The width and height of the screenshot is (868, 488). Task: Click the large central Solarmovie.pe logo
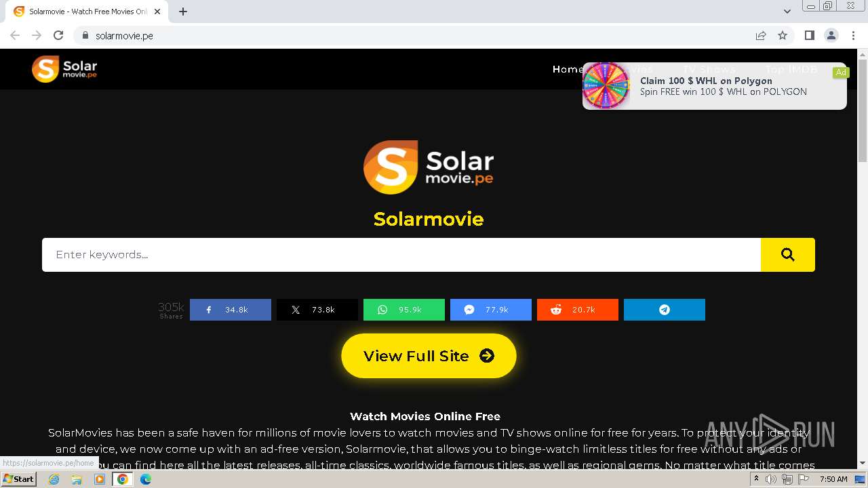click(x=429, y=167)
